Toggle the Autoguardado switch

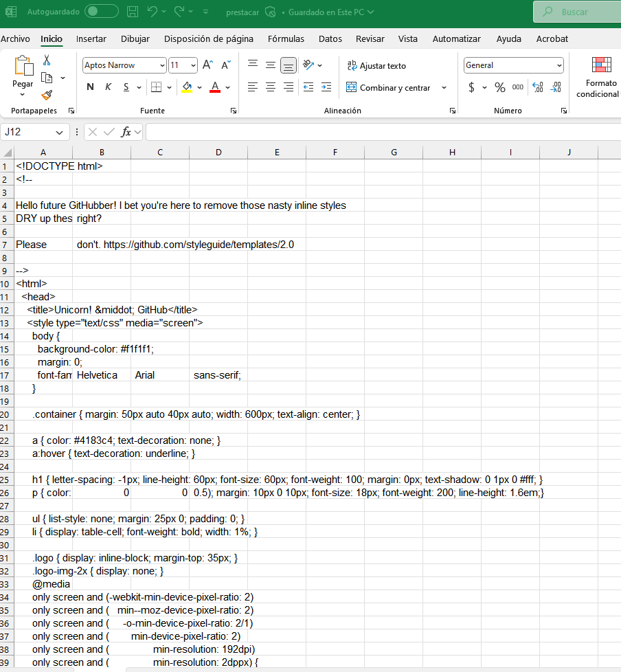coord(102,12)
